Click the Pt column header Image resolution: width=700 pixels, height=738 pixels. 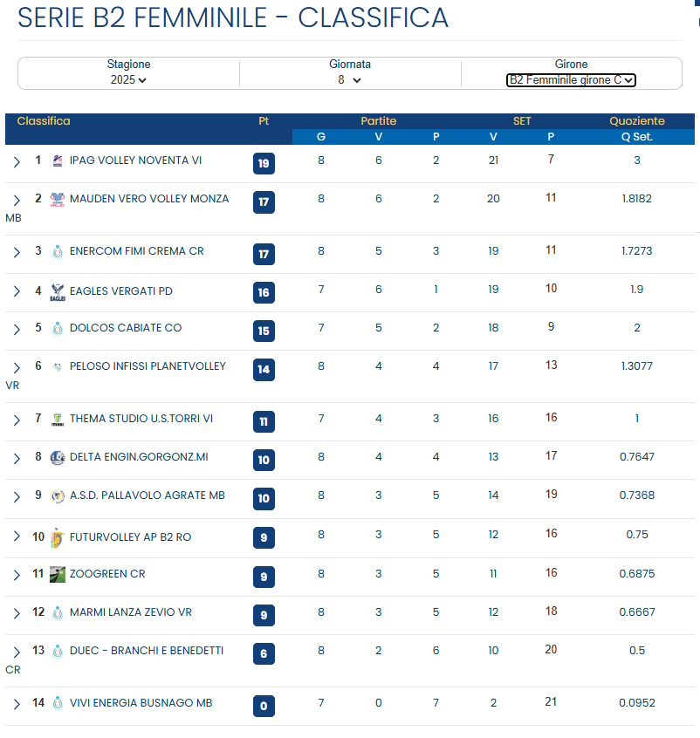(x=264, y=121)
